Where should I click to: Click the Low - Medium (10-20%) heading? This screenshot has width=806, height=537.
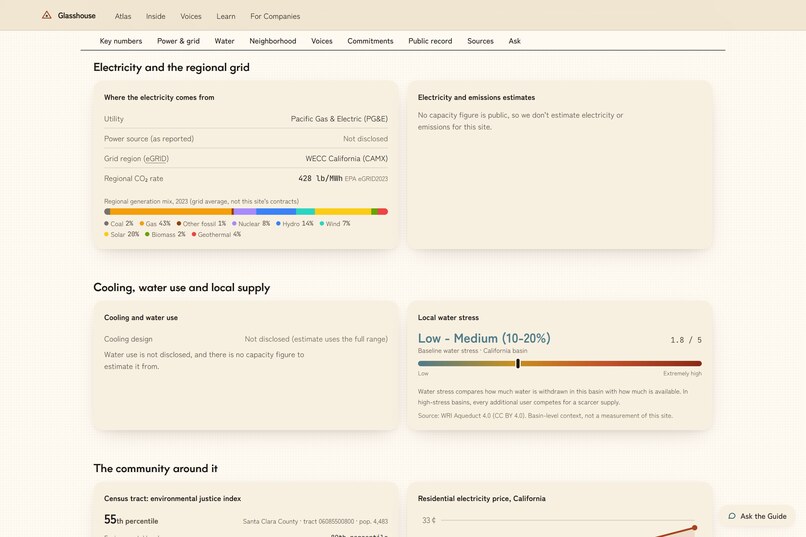tap(484, 338)
